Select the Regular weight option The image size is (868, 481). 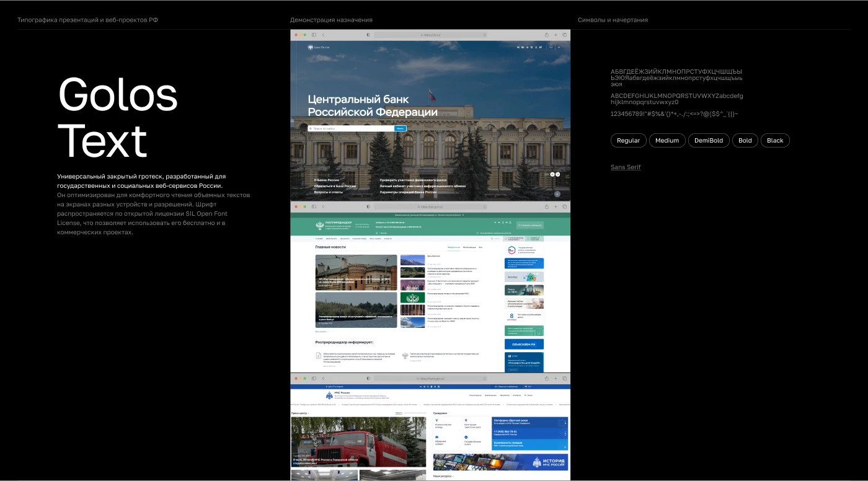pyautogui.click(x=628, y=140)
